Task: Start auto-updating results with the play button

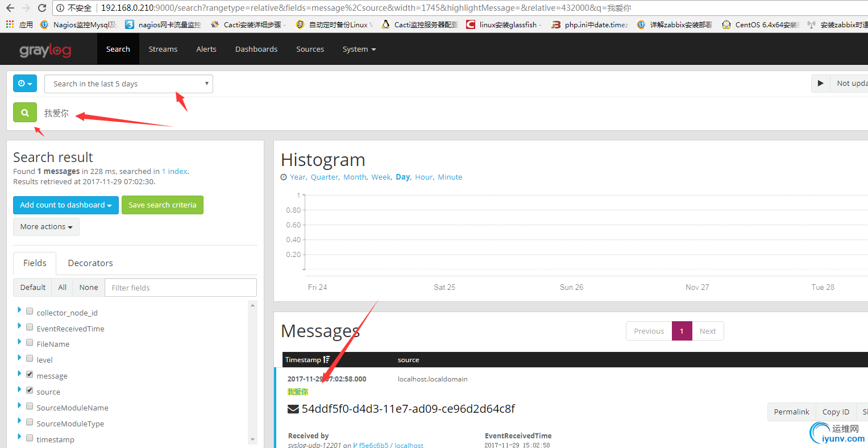Action: [x=820, y=83]
